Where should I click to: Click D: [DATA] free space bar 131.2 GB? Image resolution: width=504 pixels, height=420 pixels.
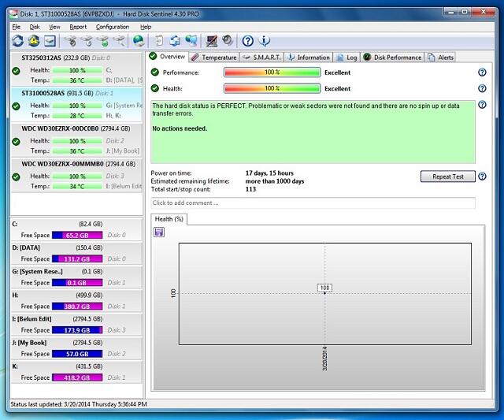(x=77, y=259)
